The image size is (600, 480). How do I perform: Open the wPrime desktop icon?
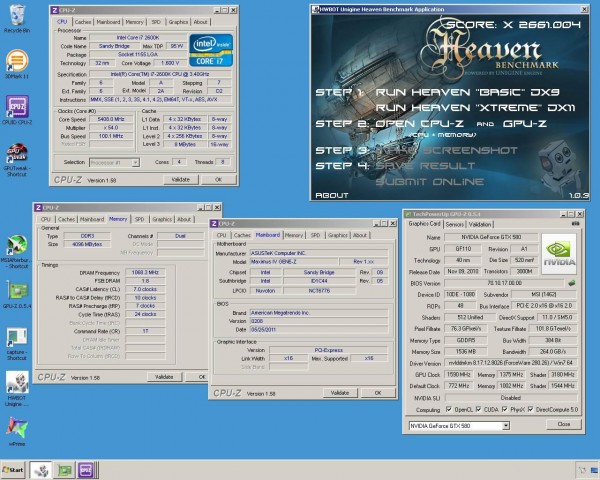(x=17, y=432)
